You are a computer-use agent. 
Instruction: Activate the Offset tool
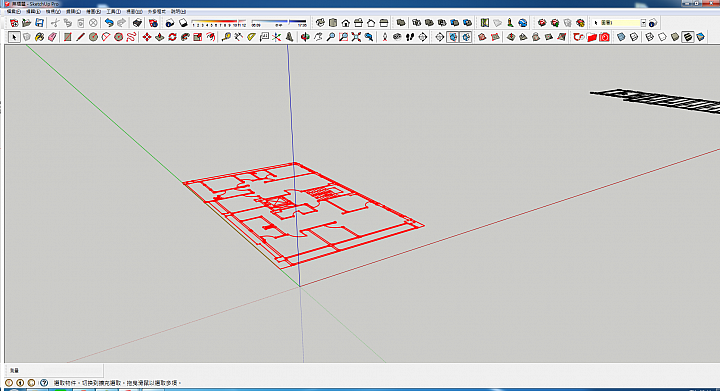coord(211,37)
